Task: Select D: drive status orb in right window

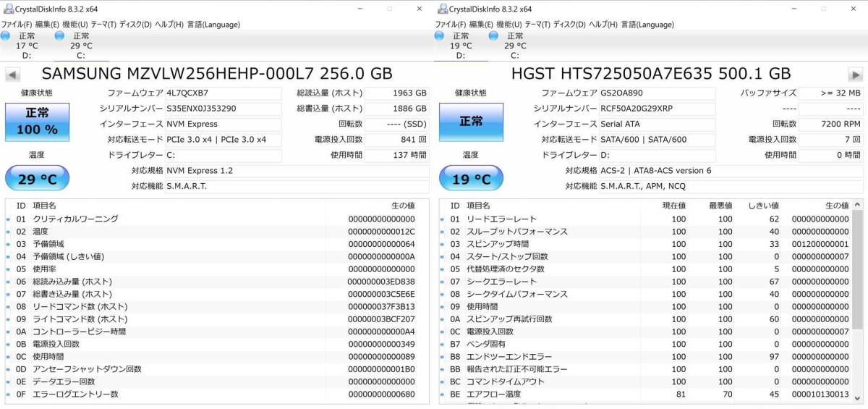Action: (x=440, y=35)
